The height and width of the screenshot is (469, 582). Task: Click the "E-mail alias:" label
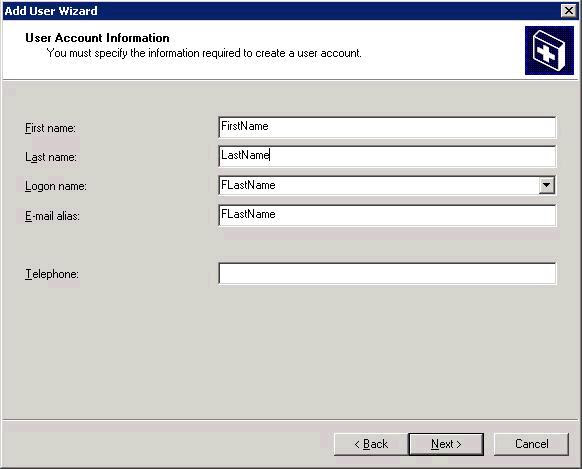coord(52,216)
